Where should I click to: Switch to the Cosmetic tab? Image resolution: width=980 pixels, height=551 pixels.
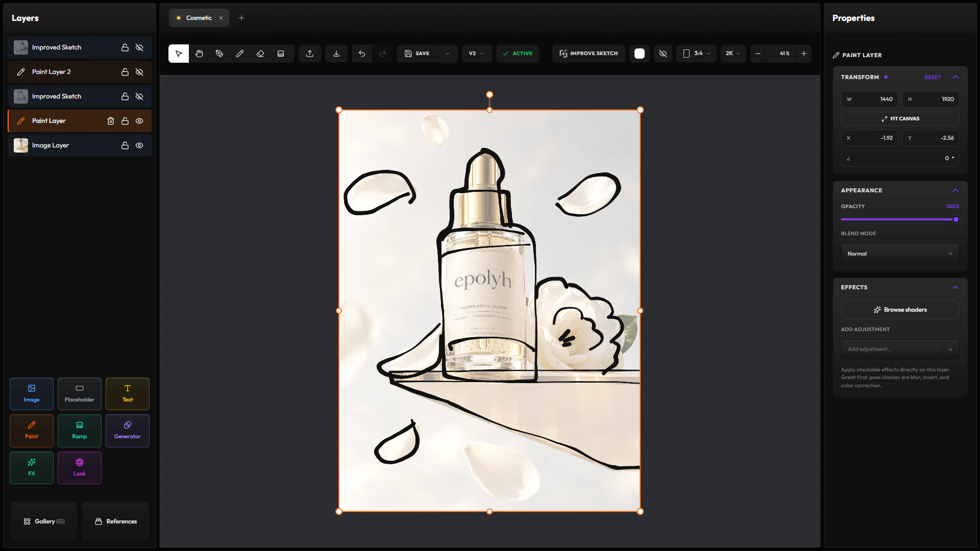(x=199, y=18)
